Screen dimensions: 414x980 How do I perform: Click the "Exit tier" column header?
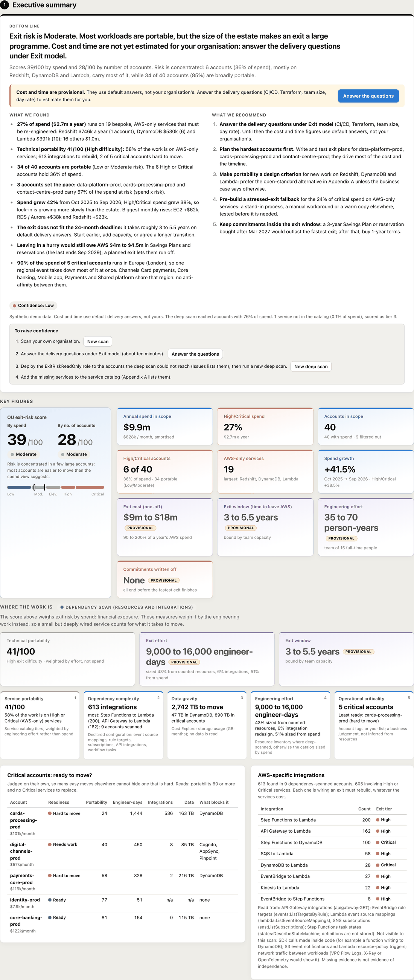[x=384, y=809]
